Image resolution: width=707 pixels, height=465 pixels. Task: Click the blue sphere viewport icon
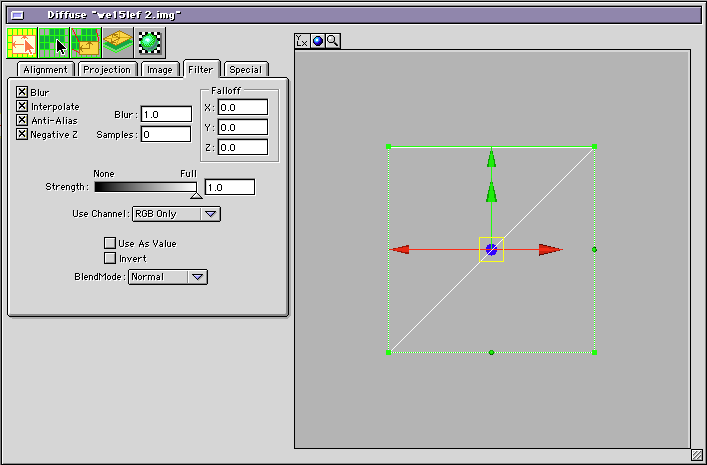tap(317, 41)
